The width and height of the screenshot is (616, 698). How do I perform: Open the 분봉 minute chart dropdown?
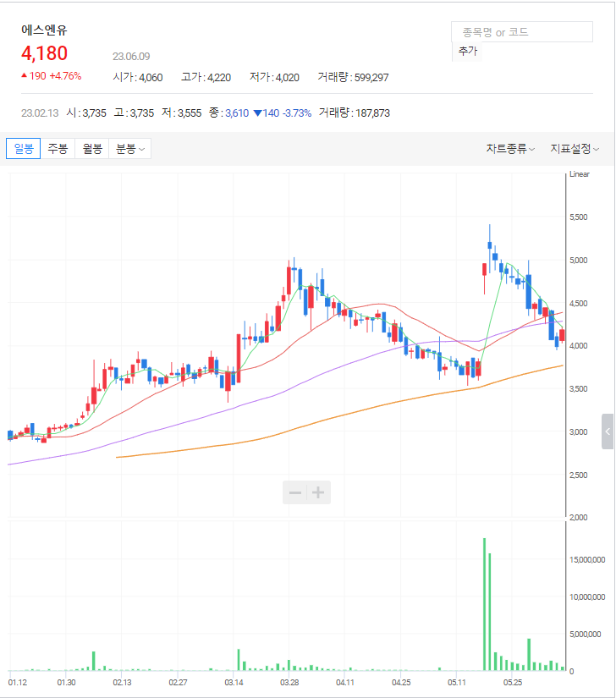pyautogui.click(x=130, y=148)
